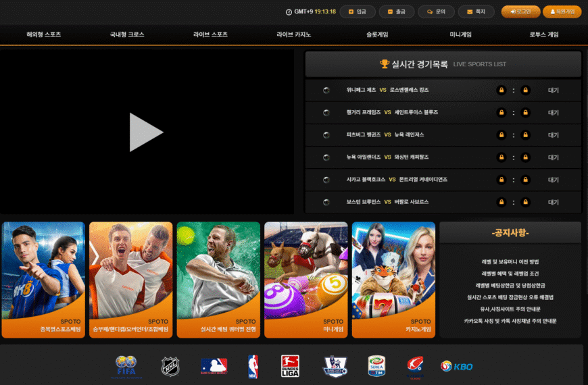Click the MLB league logo

(x=214, y=367)
